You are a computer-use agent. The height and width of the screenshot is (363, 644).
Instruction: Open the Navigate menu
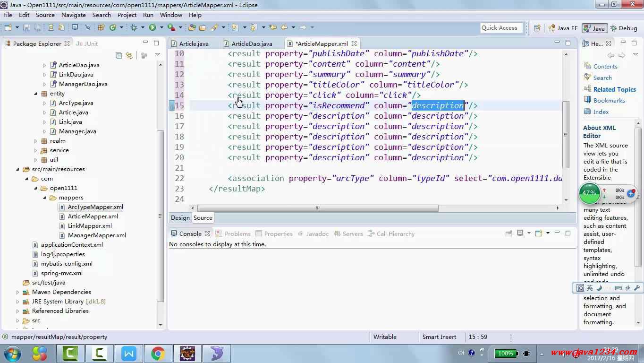tap(73, 15)
